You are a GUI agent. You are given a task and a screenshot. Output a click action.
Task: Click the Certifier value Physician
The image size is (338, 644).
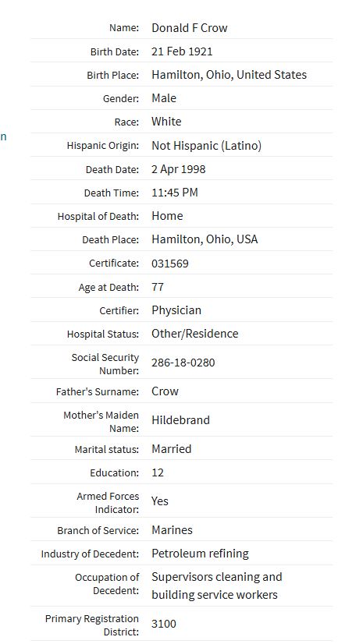tap(176, 310)
